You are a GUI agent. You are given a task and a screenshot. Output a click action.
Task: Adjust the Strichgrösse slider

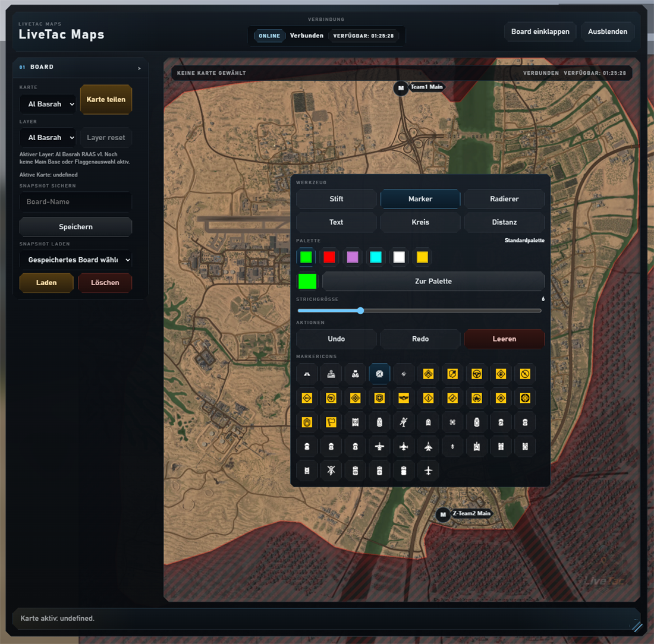point(419,311)
